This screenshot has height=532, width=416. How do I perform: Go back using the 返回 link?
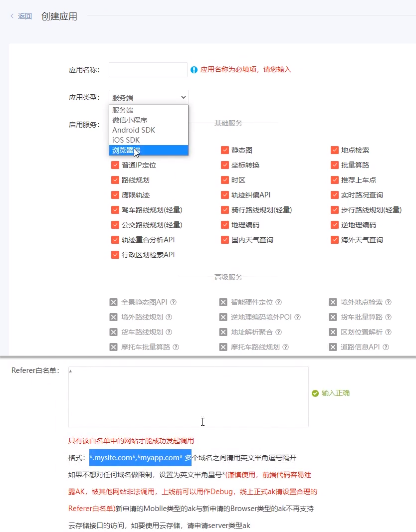pos(21,16)
